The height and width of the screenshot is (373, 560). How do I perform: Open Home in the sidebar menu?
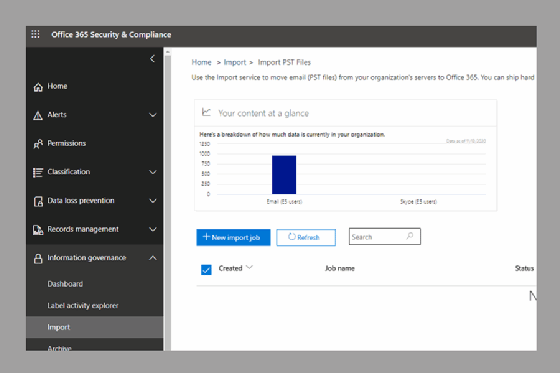57,86
